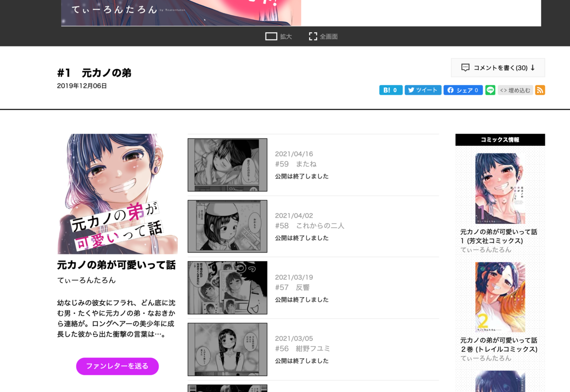Screen dimensions: 570x392
Task: Click the ファンレターを送る button
Action: tap(117, 366)
